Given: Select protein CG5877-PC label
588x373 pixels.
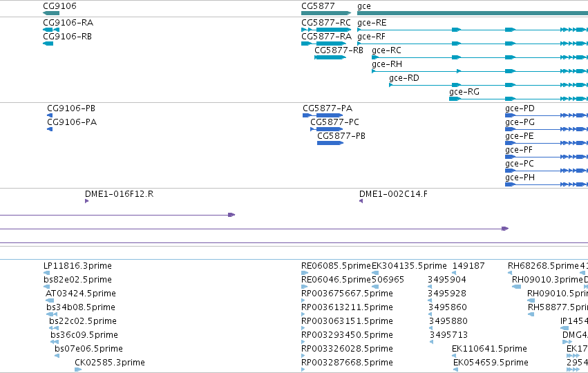Looking at the screenshot, I should click(335, 122).
